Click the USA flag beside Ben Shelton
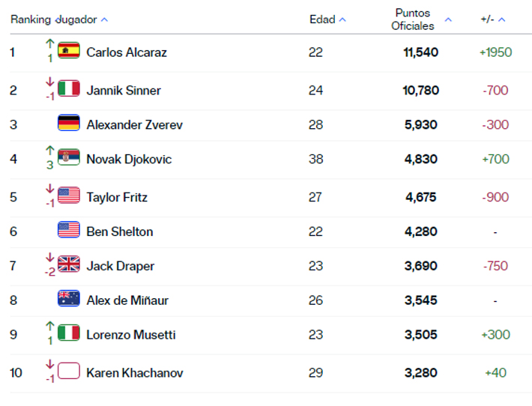 point(69,231)
